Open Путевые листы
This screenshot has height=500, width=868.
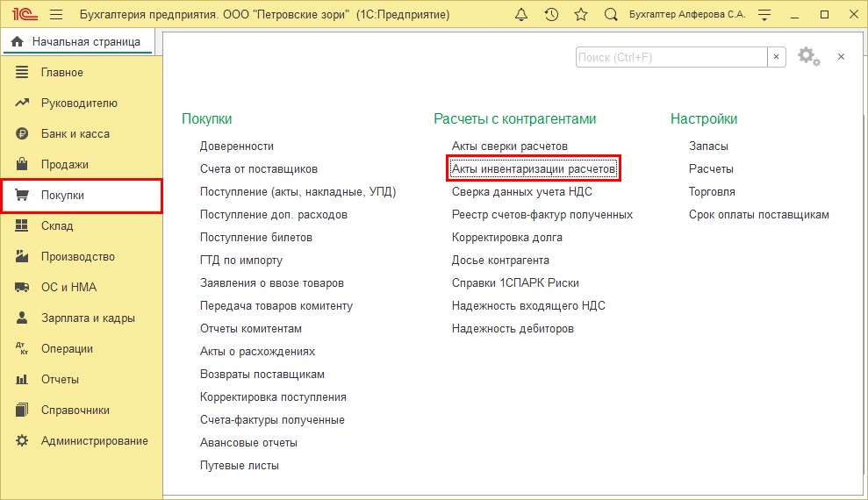[239, 465]
